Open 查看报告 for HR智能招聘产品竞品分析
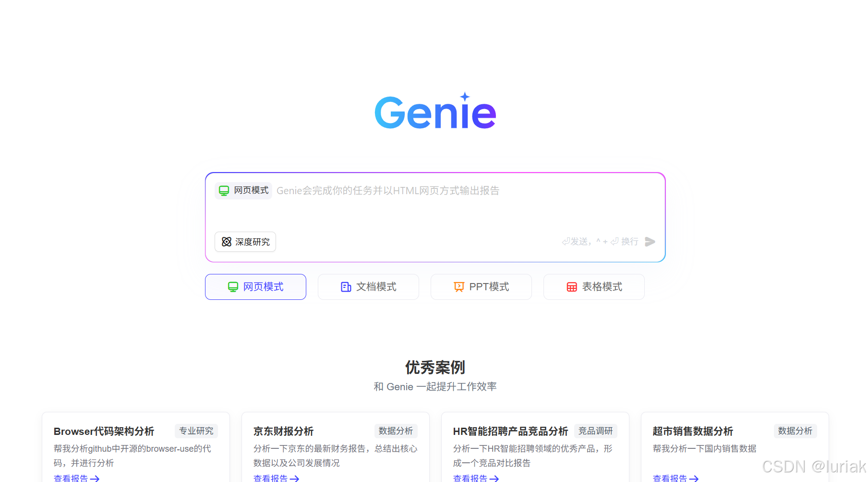The width and height of the screenshot is (868, 482). (x=476, y=478)
